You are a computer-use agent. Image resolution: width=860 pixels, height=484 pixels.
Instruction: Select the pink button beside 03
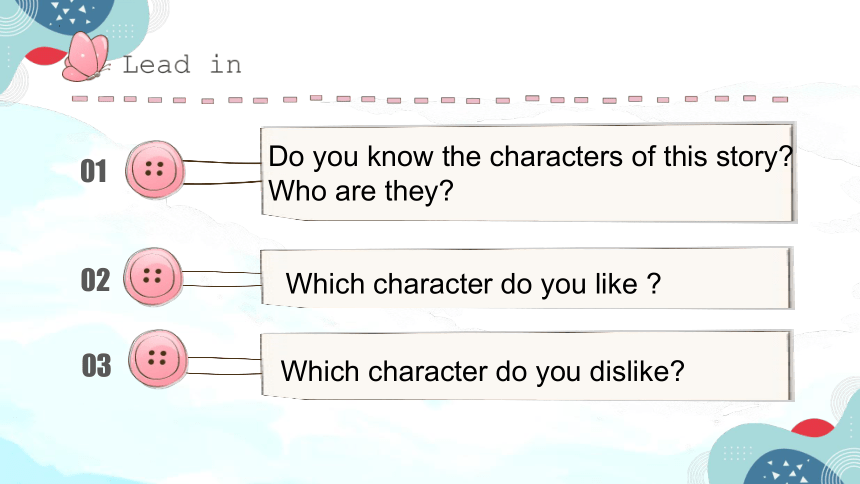click(x=158, y=359)
